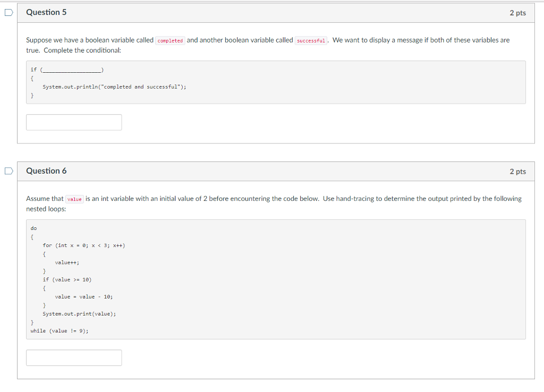Viewport: 544px width, 392px height.
Task: Click the answer input field under Question 6
Action: tap(74, 357)
